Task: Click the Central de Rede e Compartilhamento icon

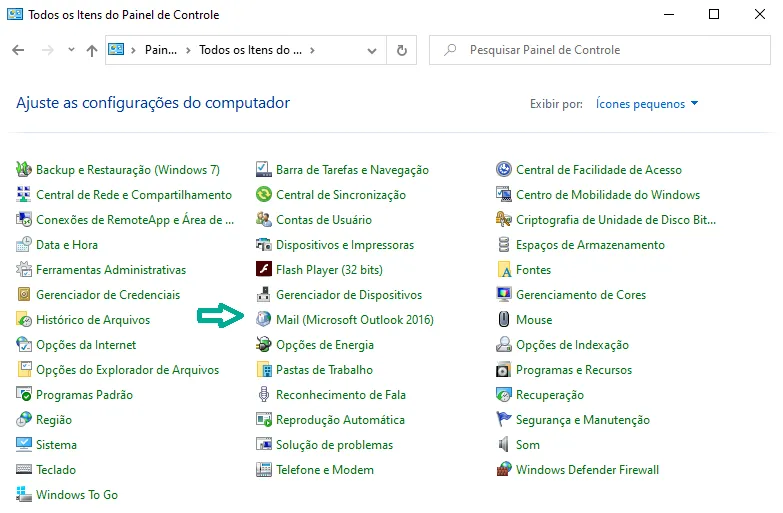Action: [x=23, y=194]
